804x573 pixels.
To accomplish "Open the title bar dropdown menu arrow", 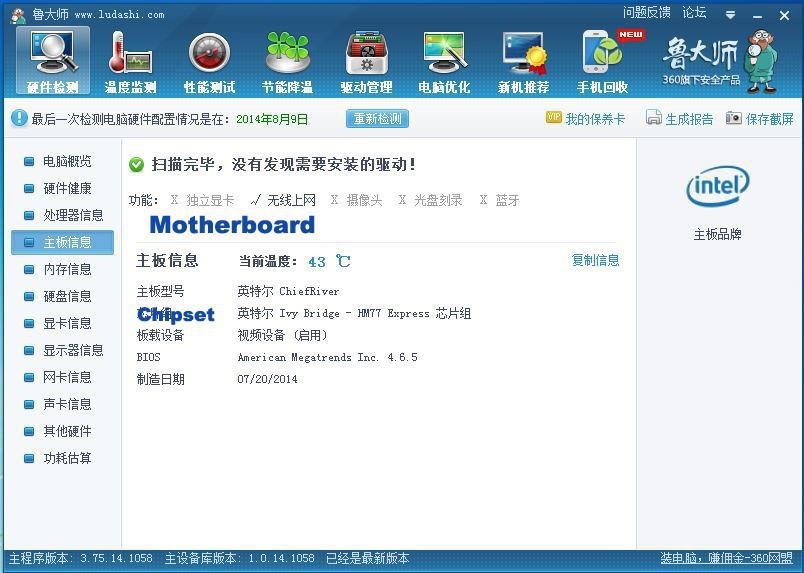I will pos(732,14).
